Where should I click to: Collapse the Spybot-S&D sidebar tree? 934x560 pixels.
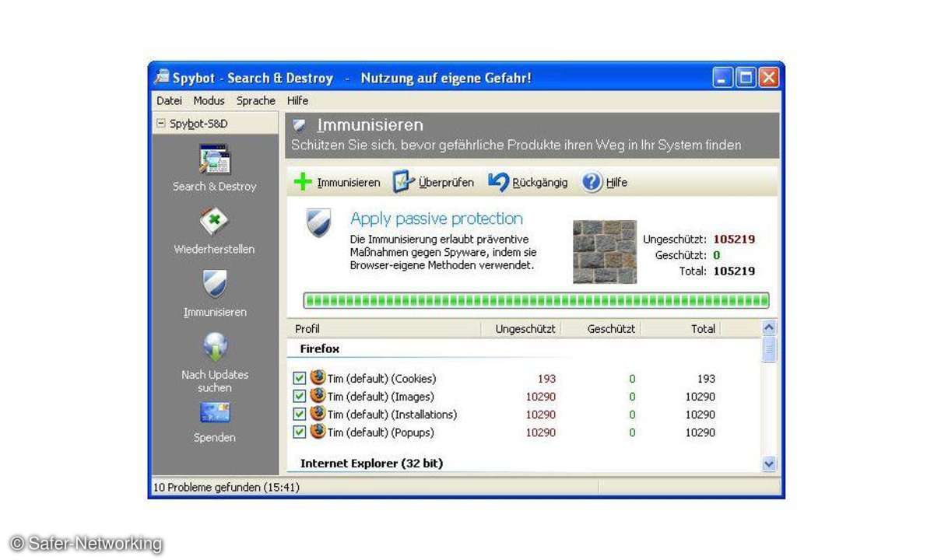[x=161, y=123]
